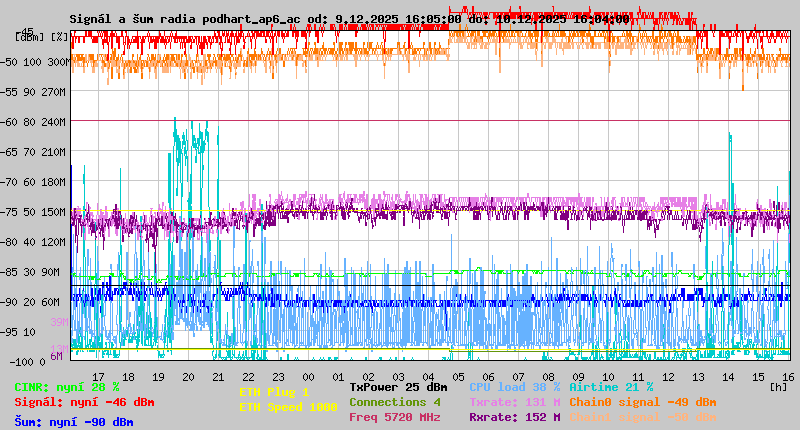This screenshot has height=430, width=800.
Task: Click hour '12' on the time axis
Action: click(x=668, y=377)
